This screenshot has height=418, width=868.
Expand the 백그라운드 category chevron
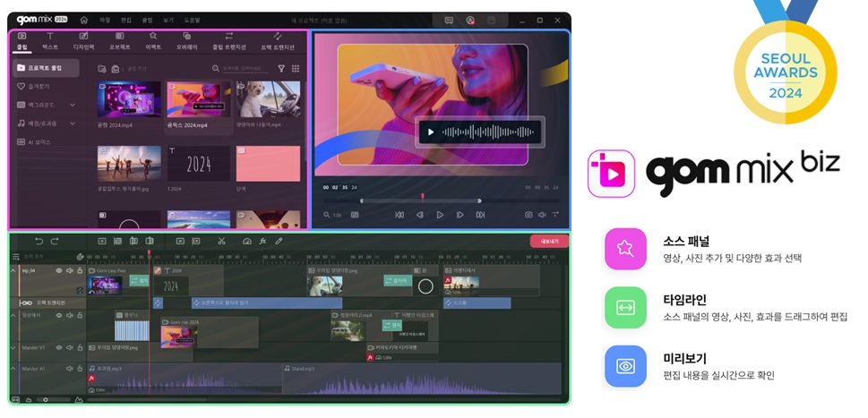(73, 105)
